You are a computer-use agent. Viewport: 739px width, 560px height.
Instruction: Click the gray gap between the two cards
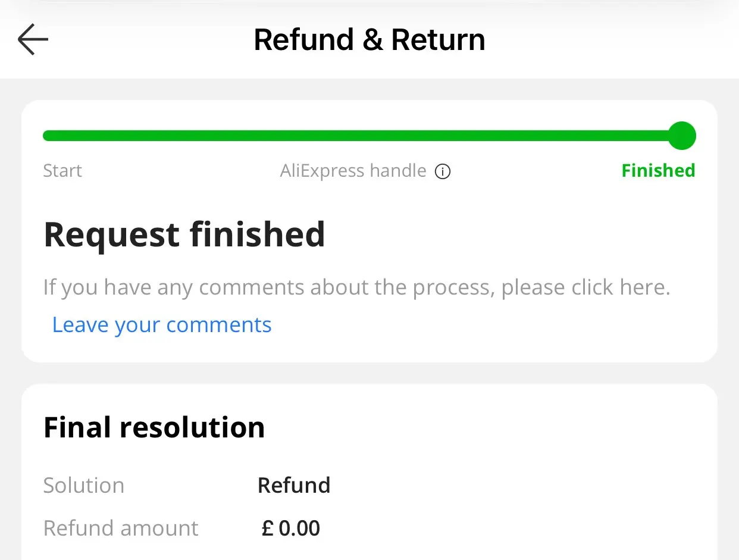(x=369, y=373)
